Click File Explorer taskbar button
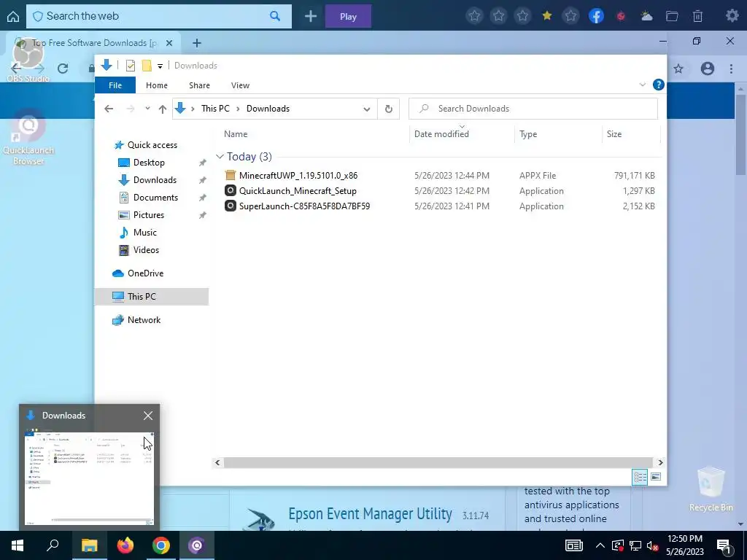Viewport: 747px width, 560px height. click(x=89, y=545)
